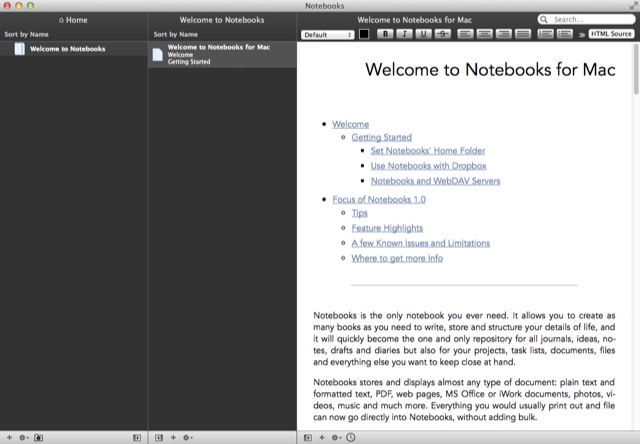Viewport: 640px width, 444px height.
Task: Switch to HTML Source view
Action: click(610, 34)
